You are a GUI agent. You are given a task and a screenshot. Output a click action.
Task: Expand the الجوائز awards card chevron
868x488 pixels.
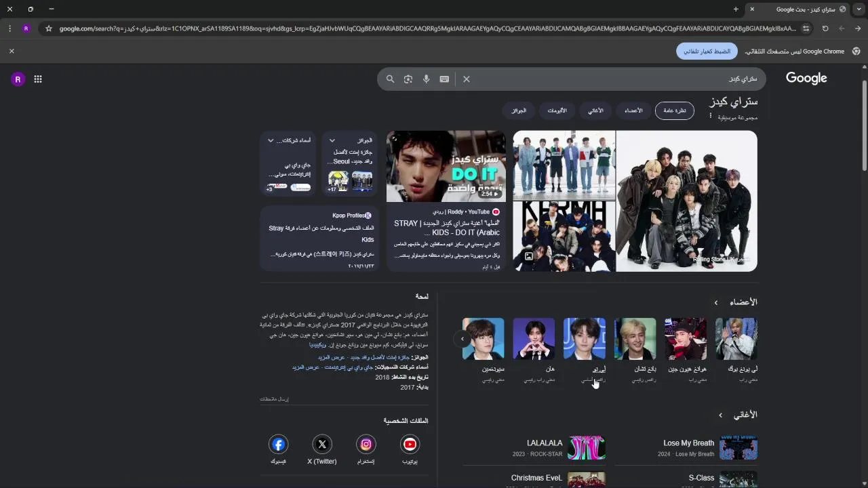[332, 140]
